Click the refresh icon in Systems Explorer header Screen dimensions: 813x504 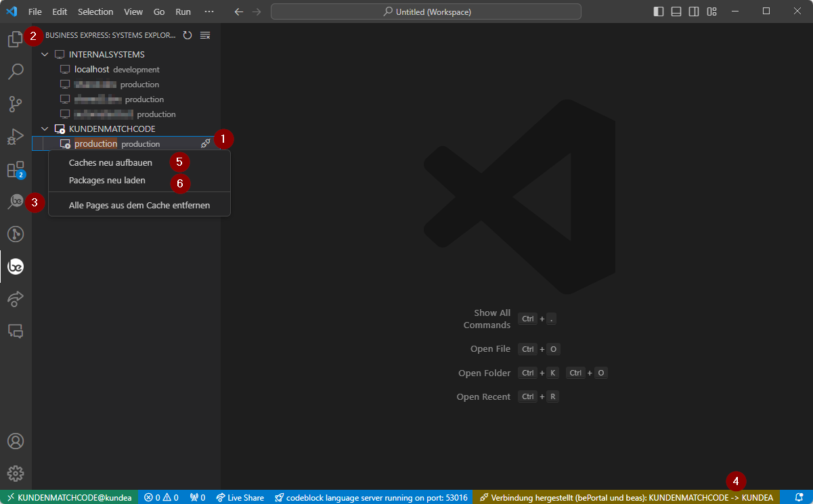tap(188, 35)
